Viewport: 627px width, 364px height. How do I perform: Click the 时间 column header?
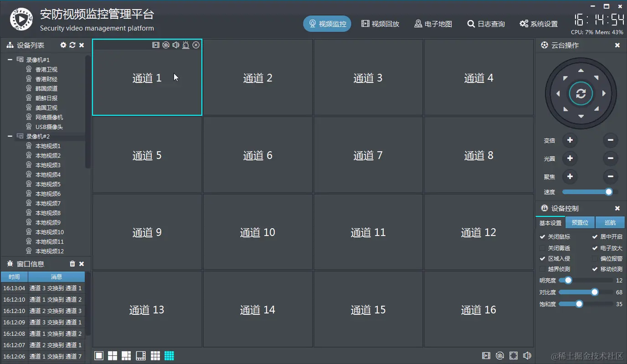14,277
